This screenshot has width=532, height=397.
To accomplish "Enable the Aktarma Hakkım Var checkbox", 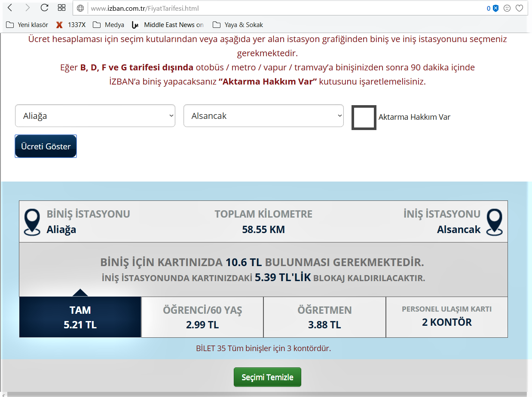I will click(x=364, y=117).
